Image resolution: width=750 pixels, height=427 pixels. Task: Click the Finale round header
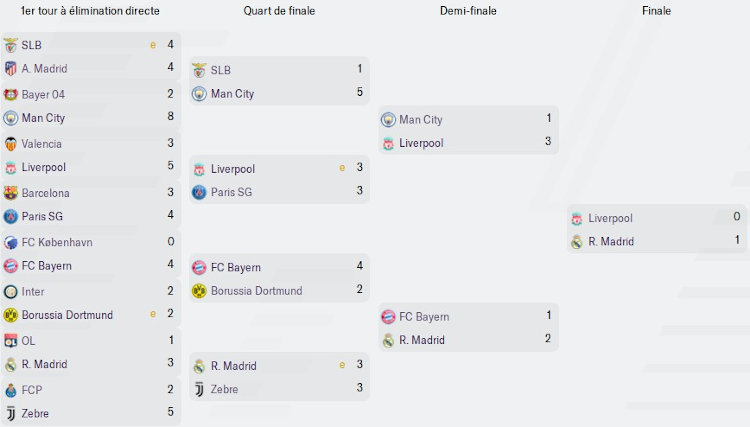[x=657, y=11]
